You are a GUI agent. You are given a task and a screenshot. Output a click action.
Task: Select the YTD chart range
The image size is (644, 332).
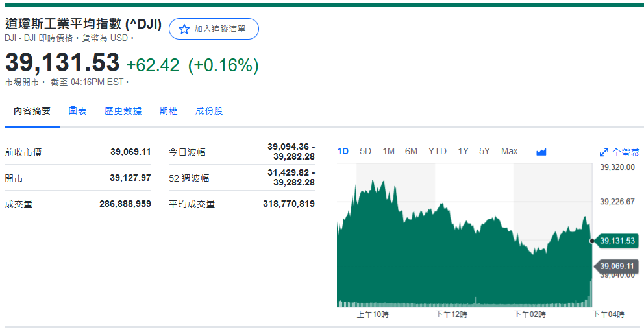pyautogui.click(x=437, y=151)
